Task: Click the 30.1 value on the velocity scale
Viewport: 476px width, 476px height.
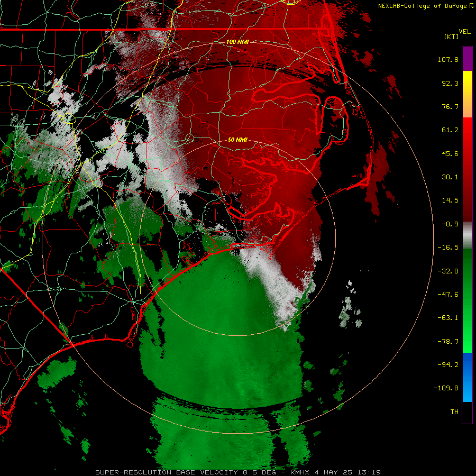Action: 450,177
